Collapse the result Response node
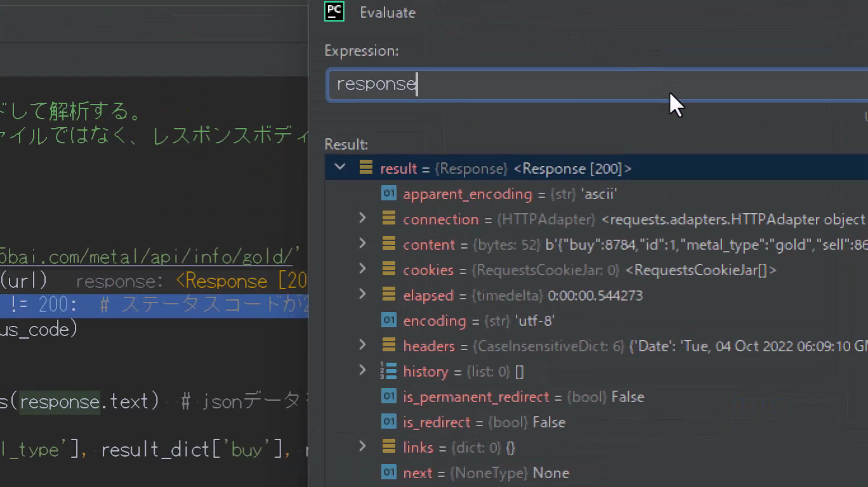 pos(340,167)
